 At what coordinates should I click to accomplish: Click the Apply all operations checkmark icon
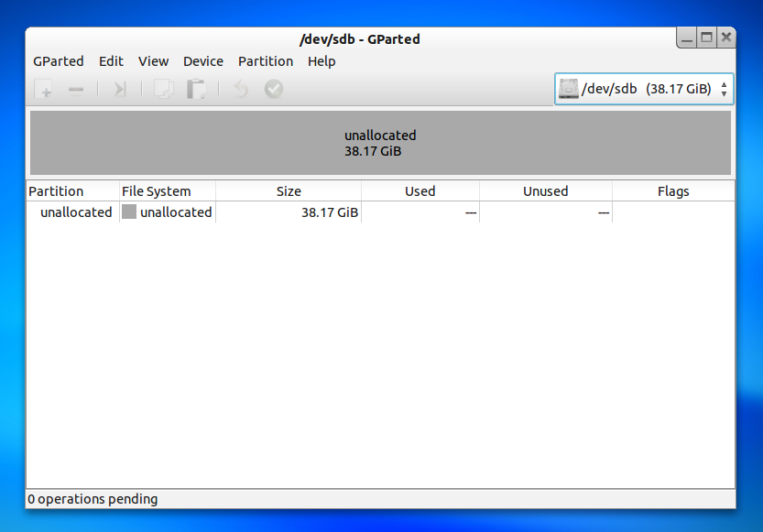pyautogui.click(x=274, y=89)
